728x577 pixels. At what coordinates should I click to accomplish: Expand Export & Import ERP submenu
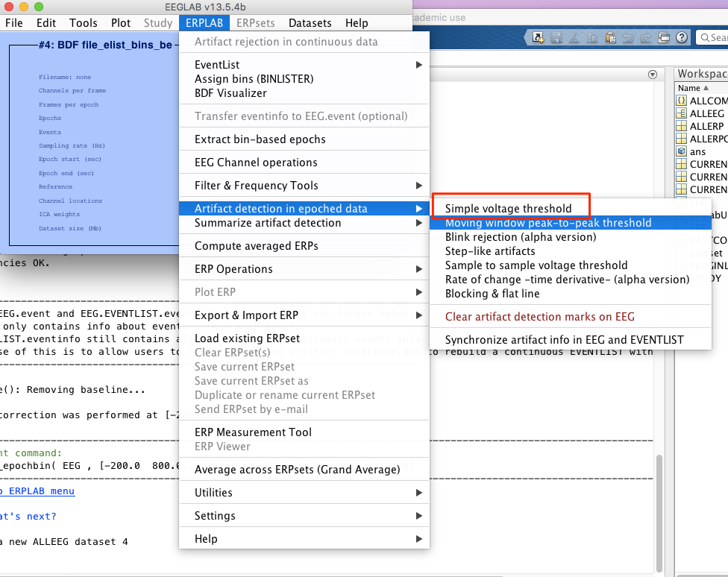click(304, 315)
